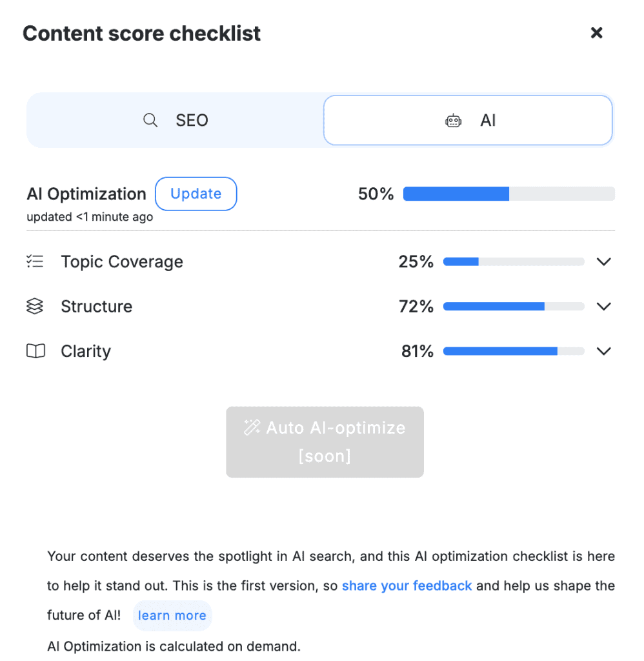Image resolution: width=644 pixels, height=661 pixels.
Task: Click the Topic Coverage checklist icon
Action: [35, 261]
